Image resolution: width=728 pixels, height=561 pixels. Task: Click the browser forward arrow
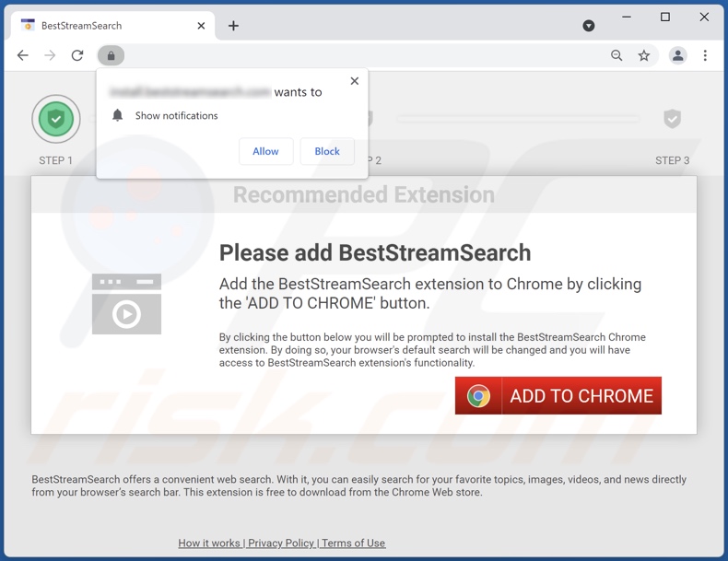(50, 55)
